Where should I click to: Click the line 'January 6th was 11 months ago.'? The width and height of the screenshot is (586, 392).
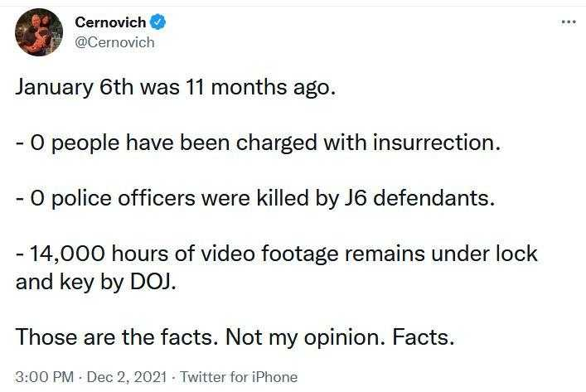point(176,88)
